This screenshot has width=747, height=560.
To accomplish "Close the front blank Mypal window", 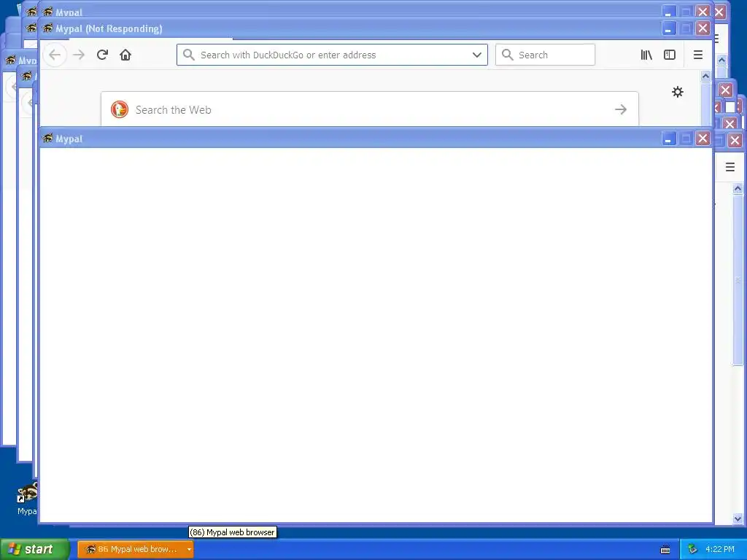I will (x=703, y=139).
